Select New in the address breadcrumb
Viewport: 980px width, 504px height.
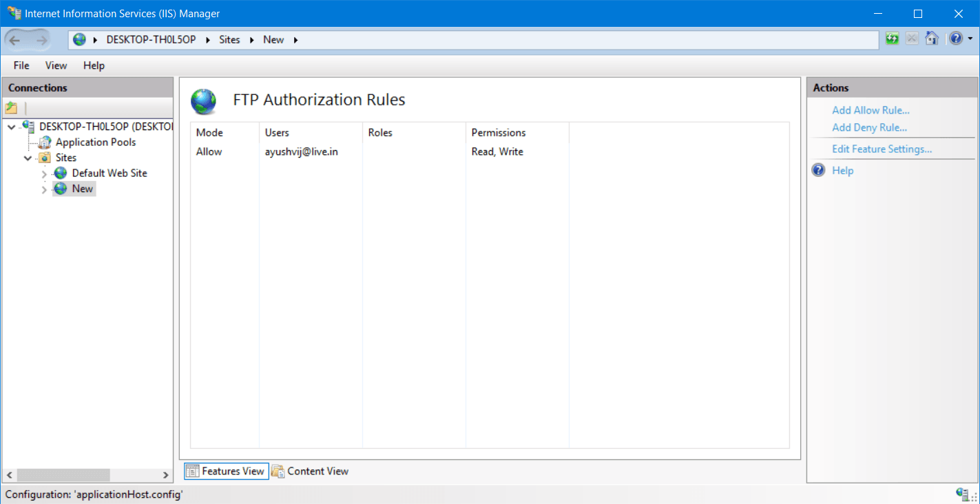(273, 40)
